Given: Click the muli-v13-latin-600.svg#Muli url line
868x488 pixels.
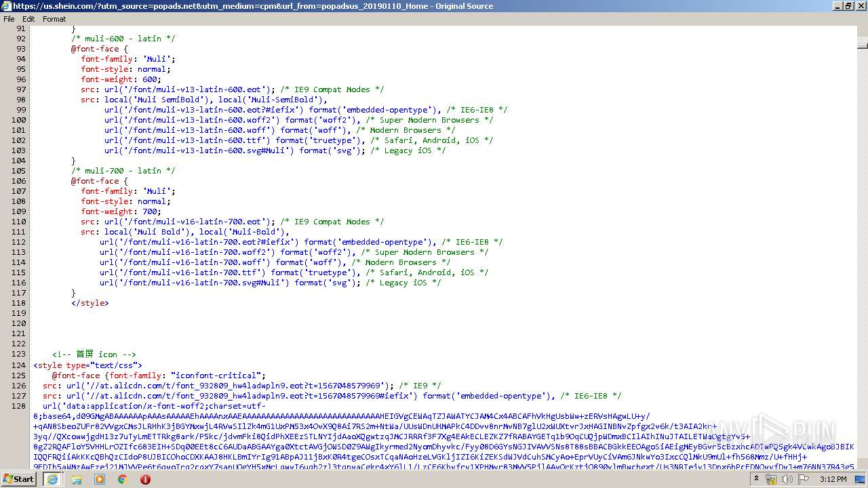Looking at the screenshot, I should (275, 150).
